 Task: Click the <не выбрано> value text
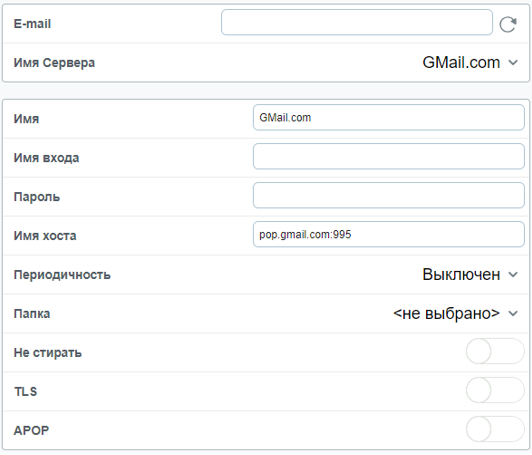tap(446, 314)
